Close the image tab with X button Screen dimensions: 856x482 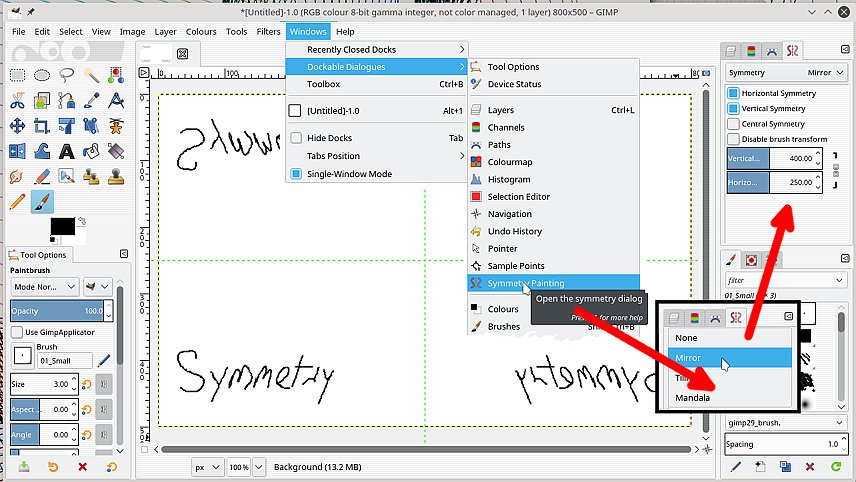183,53
